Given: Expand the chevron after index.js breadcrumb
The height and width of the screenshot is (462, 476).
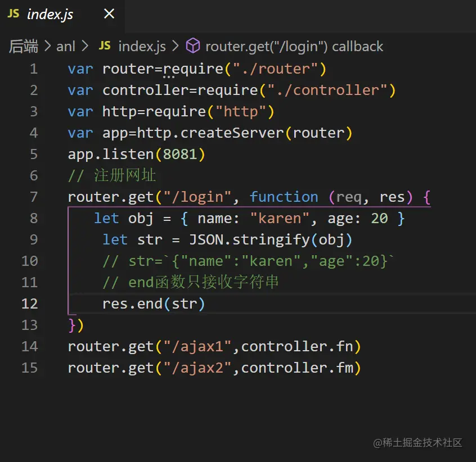Looking at the screenshot, I should pyautogui.click(x=176, y=46).
